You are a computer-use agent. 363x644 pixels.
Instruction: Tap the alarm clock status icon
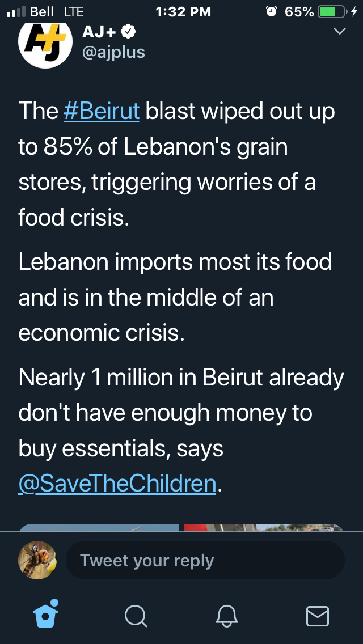[271, 11]
